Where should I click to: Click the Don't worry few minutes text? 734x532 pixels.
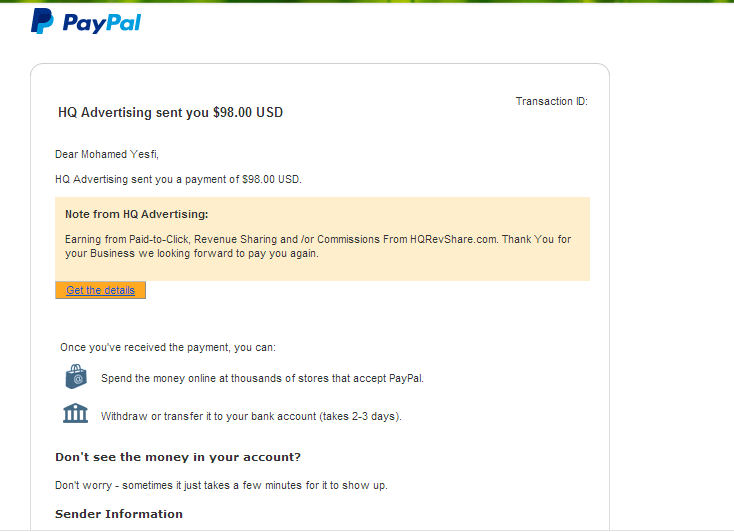[x=221, y=485]
